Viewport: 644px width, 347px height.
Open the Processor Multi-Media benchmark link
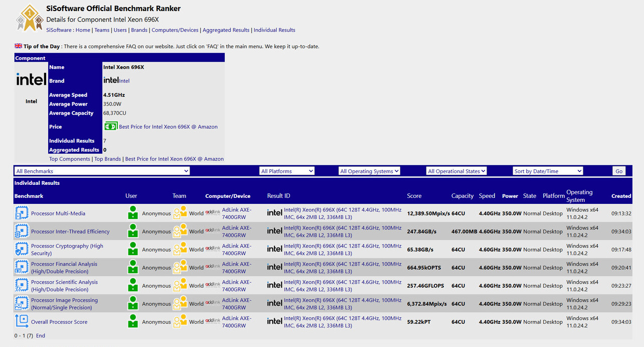coord(58,213)
